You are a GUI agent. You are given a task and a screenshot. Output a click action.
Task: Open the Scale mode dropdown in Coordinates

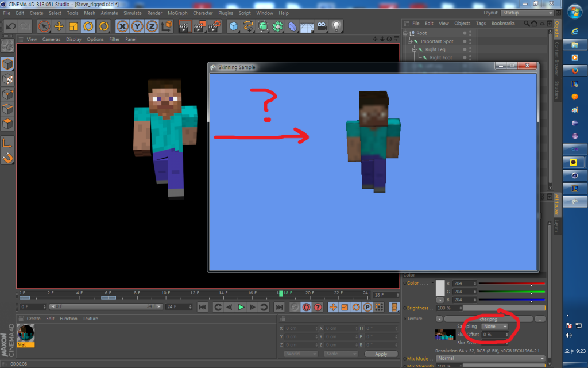tap(341, 354)
